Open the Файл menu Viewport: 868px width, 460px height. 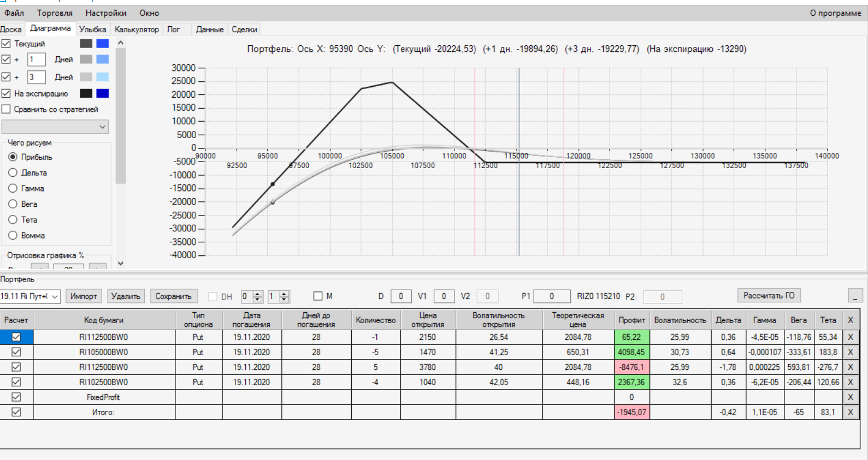pyautogui.click(x=14, y=13)
